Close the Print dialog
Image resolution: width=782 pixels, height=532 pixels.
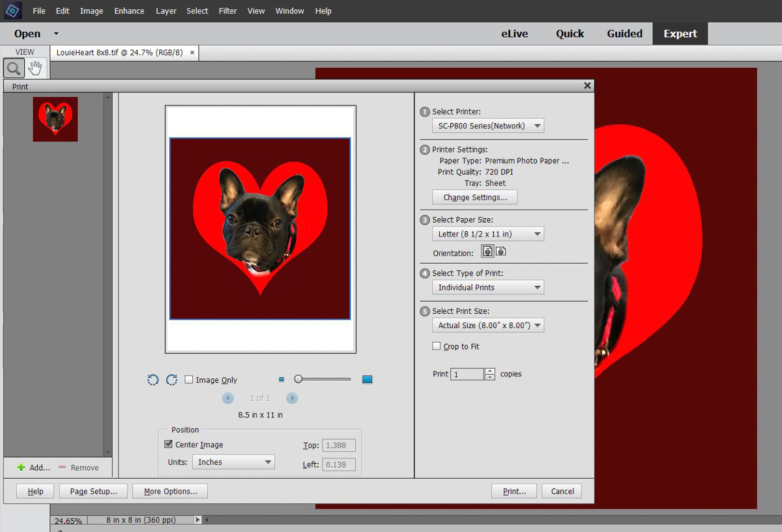click(587, 85)
